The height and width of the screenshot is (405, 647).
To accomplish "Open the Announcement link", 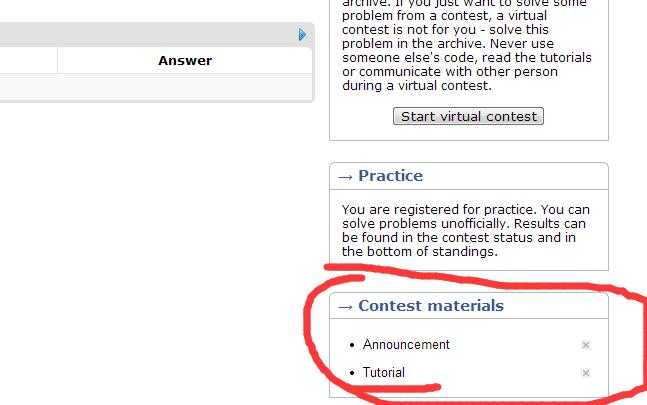I will [x=406, y=345].
